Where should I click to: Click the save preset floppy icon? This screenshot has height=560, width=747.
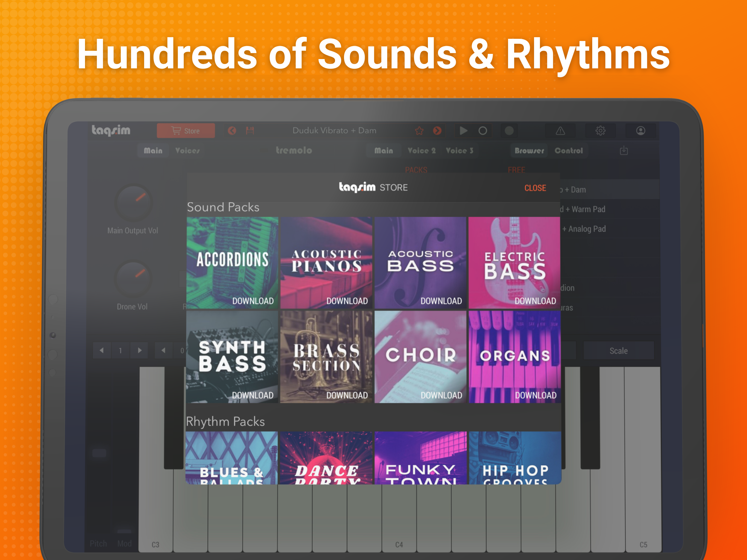250,131
